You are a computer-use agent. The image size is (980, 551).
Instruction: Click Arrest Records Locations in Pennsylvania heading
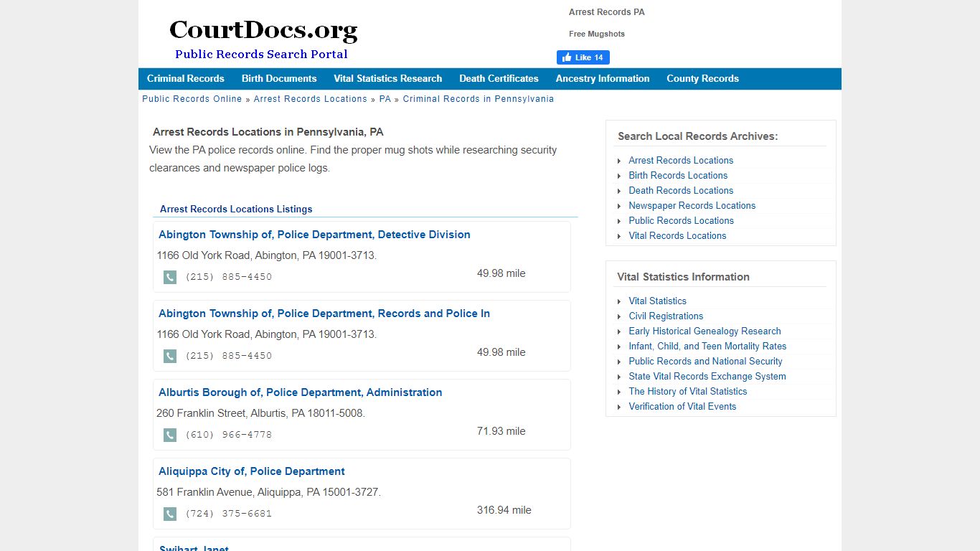[268, 132]
